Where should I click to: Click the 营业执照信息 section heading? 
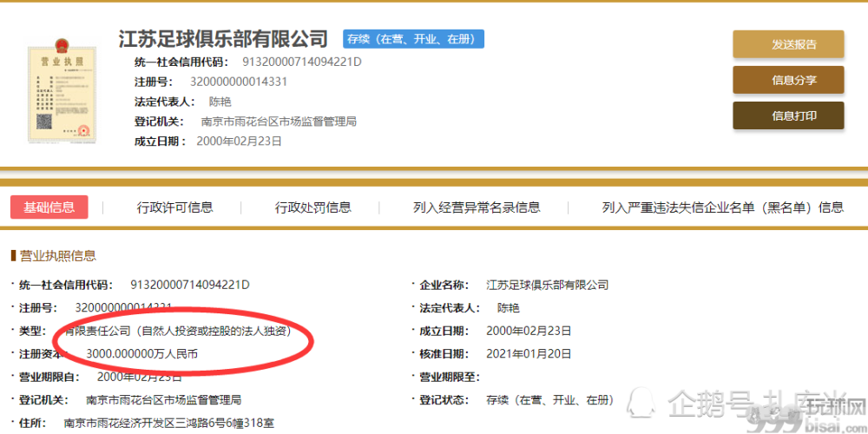click(57, 256)
